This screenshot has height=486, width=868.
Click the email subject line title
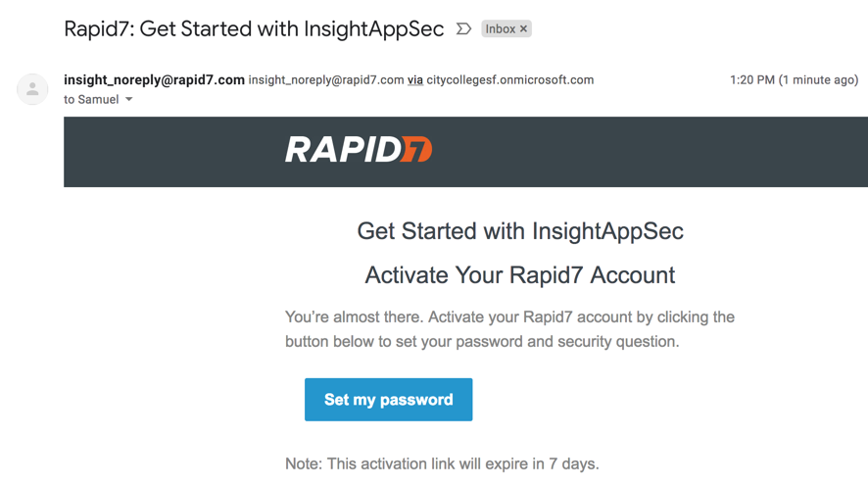click(254, 29)
